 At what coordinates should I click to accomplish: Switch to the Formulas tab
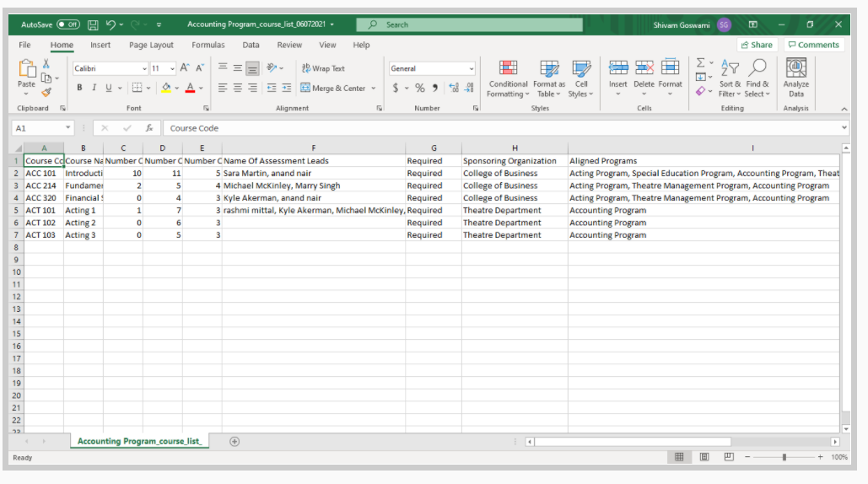pos(208,45)
